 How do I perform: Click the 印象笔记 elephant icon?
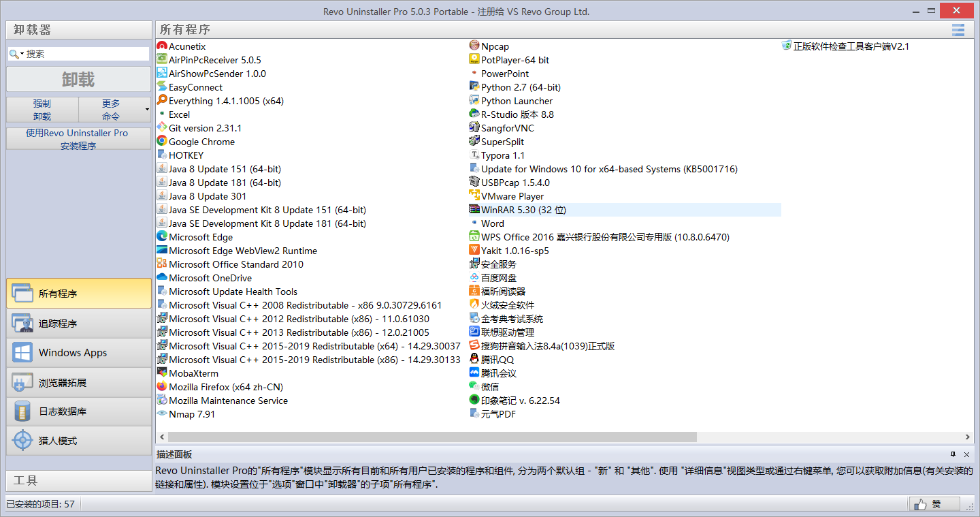[474, 401]
